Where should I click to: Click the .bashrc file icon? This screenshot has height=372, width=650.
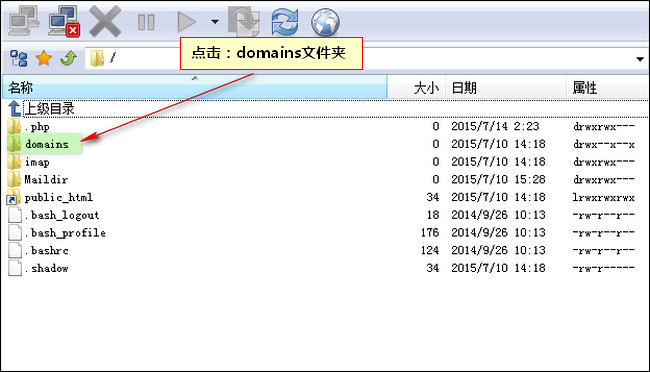(x=15, y=250)
